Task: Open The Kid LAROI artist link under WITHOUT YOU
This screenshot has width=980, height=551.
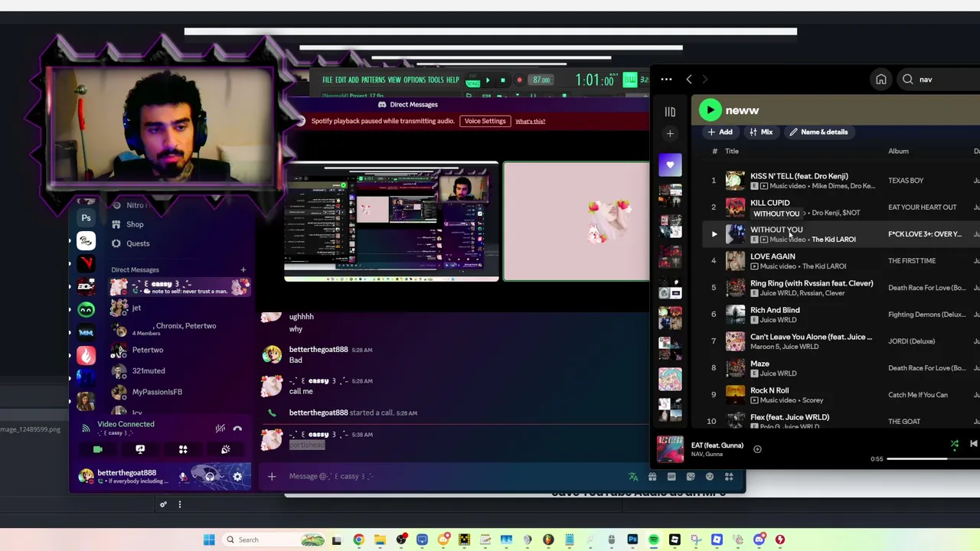Action: coord(833,240)
